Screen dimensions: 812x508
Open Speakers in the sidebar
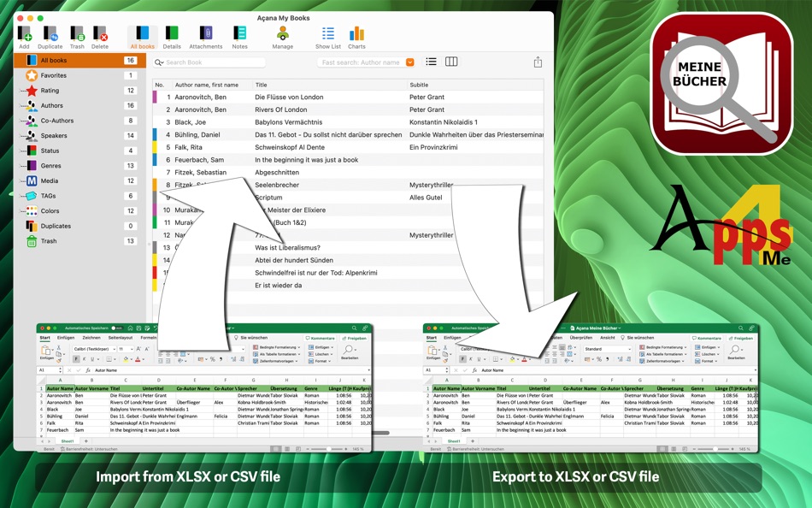[x=79, y=135]
